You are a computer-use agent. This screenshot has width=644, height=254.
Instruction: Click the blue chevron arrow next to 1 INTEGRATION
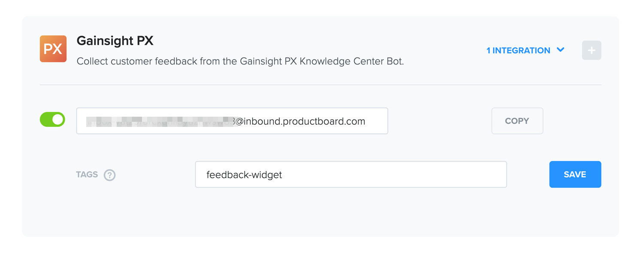[x=560, y=50]
